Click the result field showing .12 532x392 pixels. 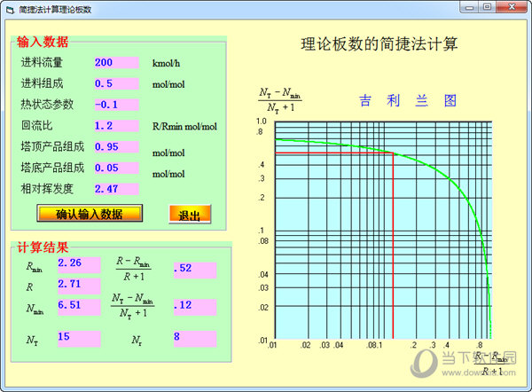coord(195,308)
